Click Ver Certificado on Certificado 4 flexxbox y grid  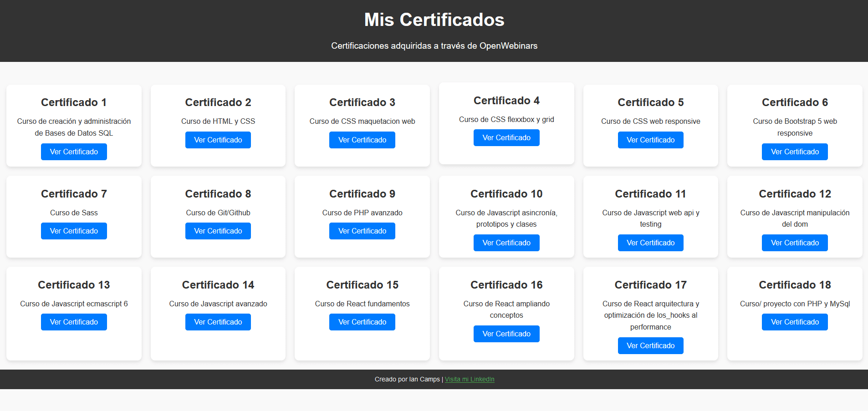point(506,137)
